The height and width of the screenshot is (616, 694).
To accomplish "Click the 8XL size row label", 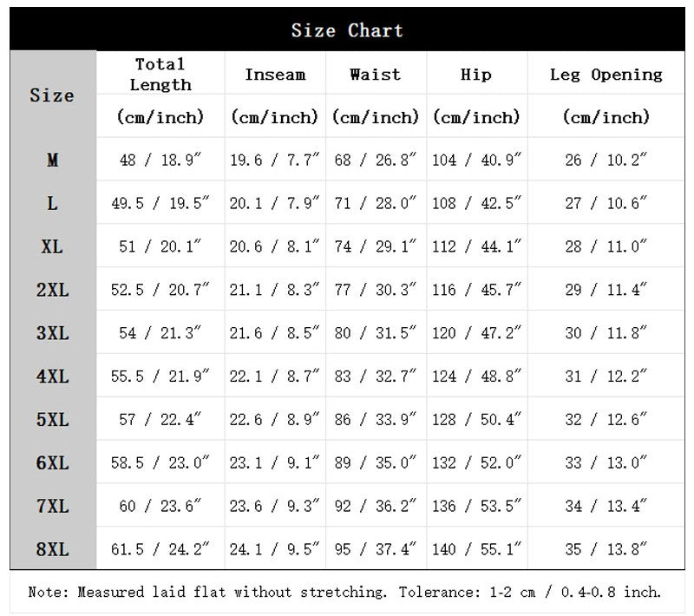I will (x=52, y=549).
